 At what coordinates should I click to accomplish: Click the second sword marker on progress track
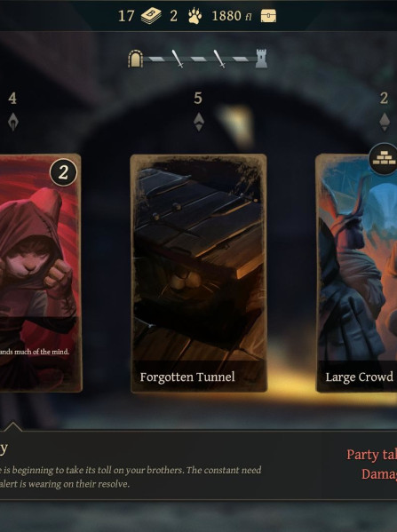pyautogui.click(x=218, y=59)
